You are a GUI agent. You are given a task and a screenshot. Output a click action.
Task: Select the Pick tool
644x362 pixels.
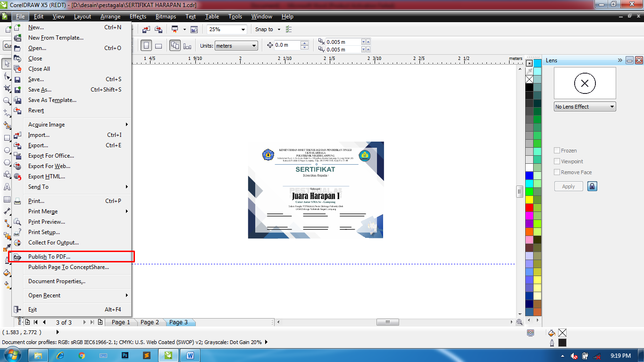[x=7, y=63]
